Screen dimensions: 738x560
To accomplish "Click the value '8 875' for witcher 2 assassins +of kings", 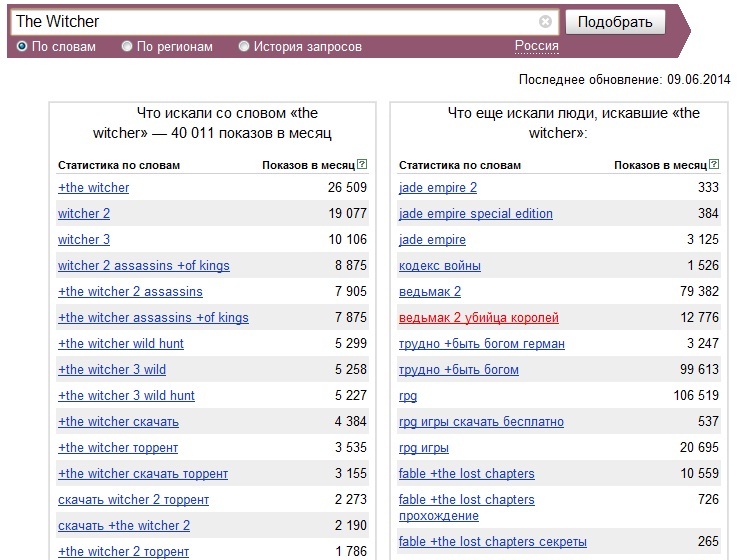I will (351, 265).
